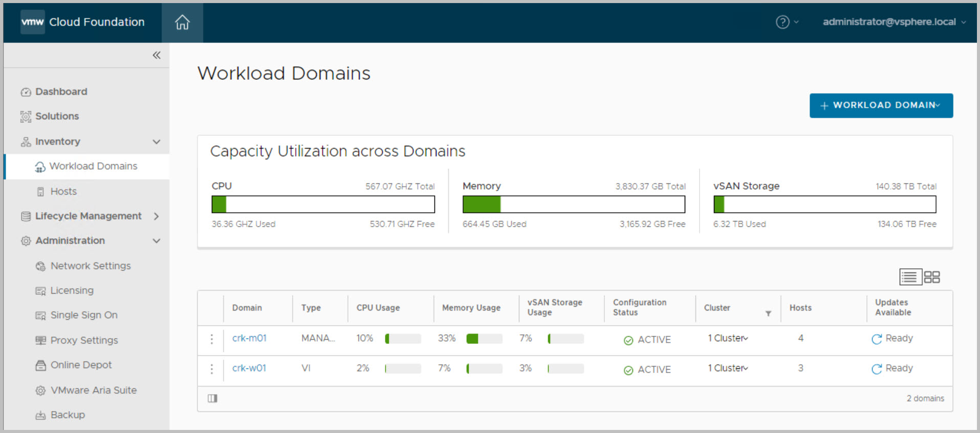980x433 pixels.
Task: Open actions menu for crk-m01 row
Action: point(212,339)
